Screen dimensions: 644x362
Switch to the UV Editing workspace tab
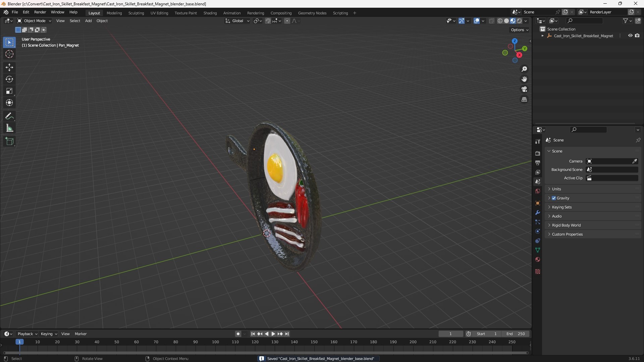tap(159, 13)
